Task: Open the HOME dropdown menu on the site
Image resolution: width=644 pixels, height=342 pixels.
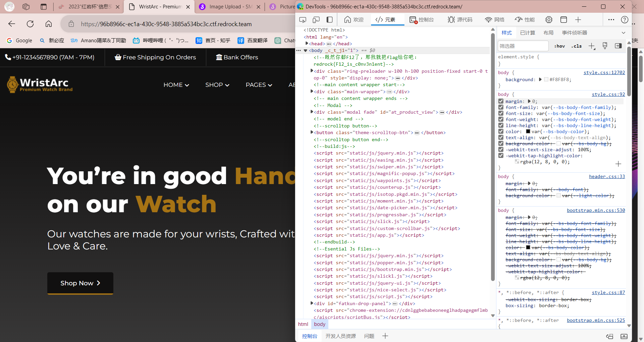Action: [176, 85]
